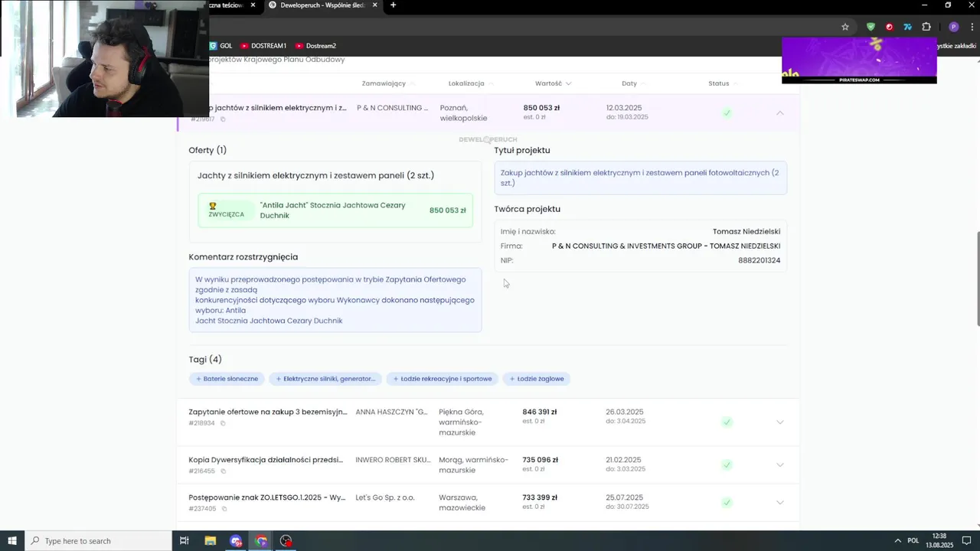The image size is (980, 551).
Task: Open the Kopia Dywersyfikacja działalności row
Action: [x=266, y=460]
